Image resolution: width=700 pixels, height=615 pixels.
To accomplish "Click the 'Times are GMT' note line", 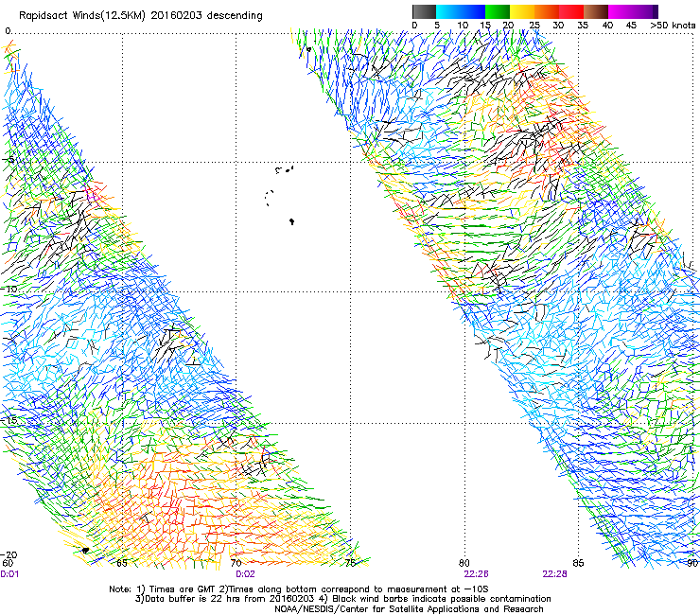I will tap(299, 589).
